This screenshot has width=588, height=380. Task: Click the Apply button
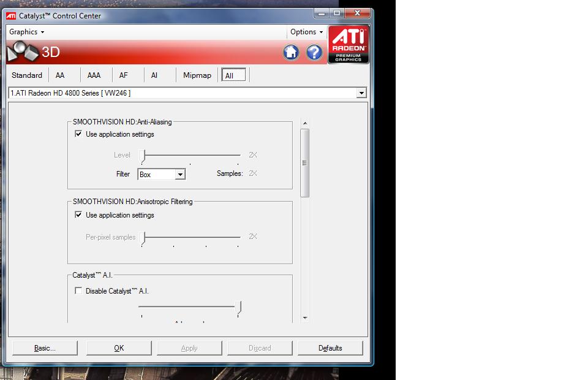[189, 348]
